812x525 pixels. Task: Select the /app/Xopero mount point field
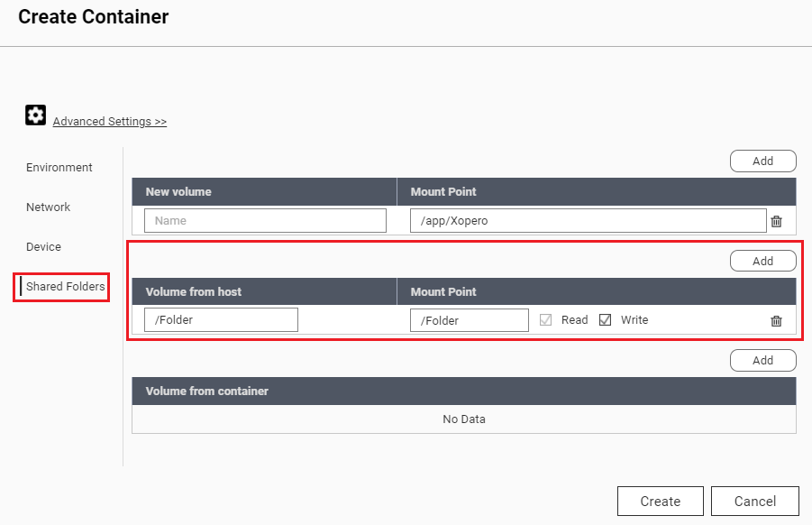point(587,220)
